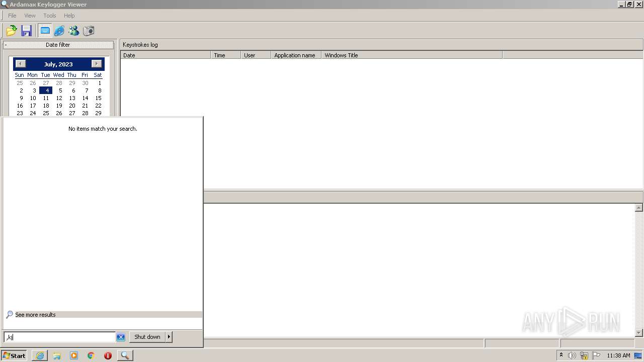Sort by the User column header
This screenshot has height=362, width=644.
pyautogui.click(x=256, y=55)
